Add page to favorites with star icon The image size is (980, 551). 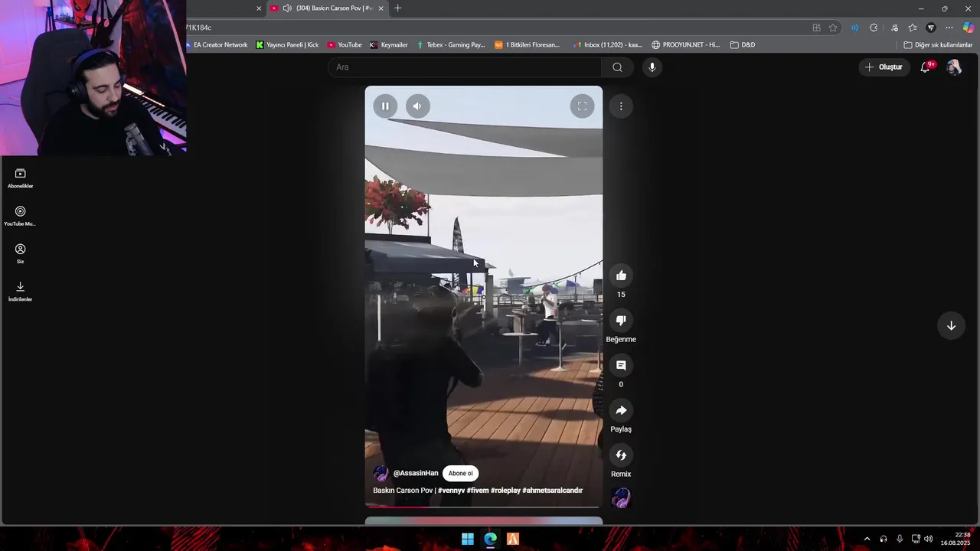(x=833, y=28)
